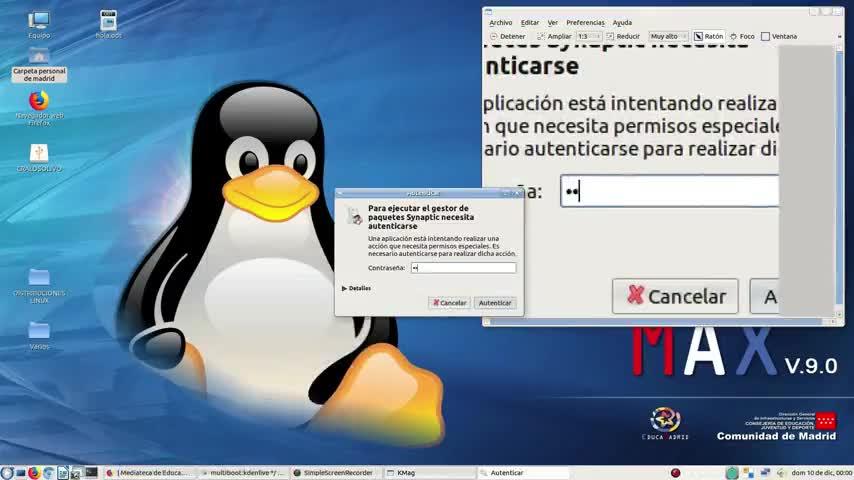854x480 pixels.
Task: Click Ampliar zoom-in button in KMag
Action: (x=554, y=37)
